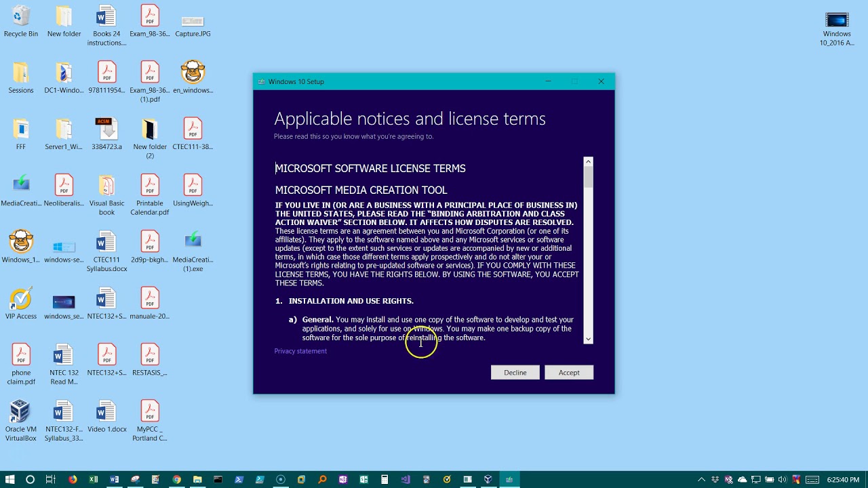Click the 'INSTALLATION AND USE RIGHTS.' section heading
868x488 pixels.
coord(351,301)
